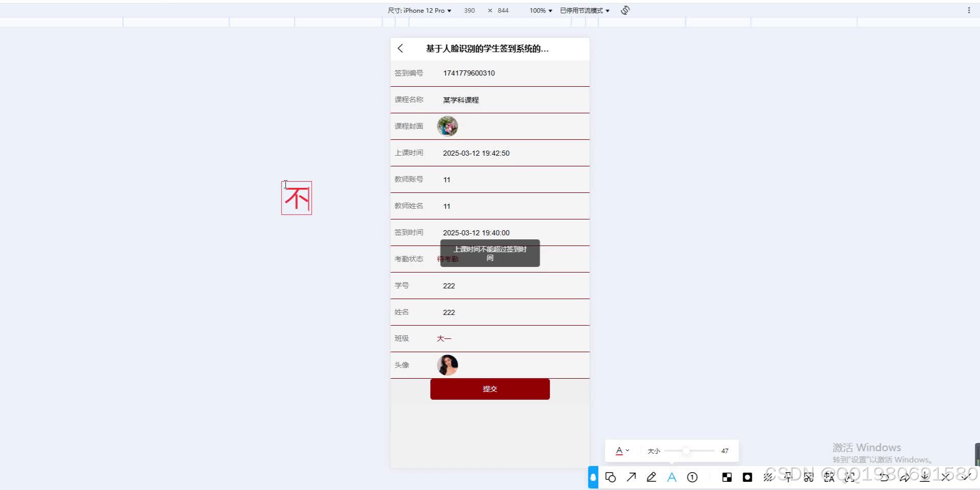Select the rectangle shape annotation tool
The height and width of the screenshot is (490, 980).
coord(610,477)
